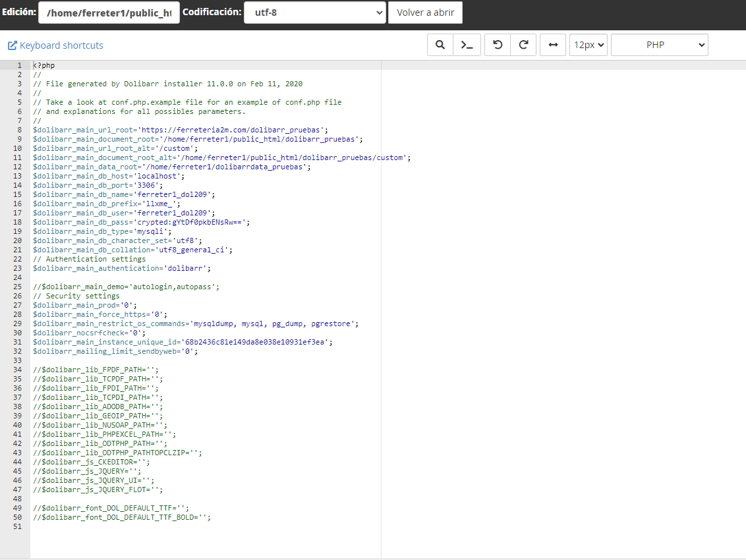The height and width of the screenshot is (560, 746).
Task: Place cursor on the dolibarr_main_url_root line
Action: click(180, 130)
